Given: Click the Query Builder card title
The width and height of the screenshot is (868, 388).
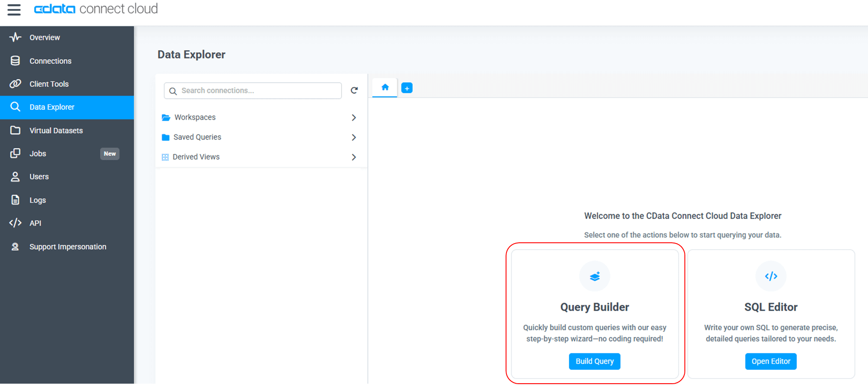Looking at the screenshot, I should (x=595, y=307).
